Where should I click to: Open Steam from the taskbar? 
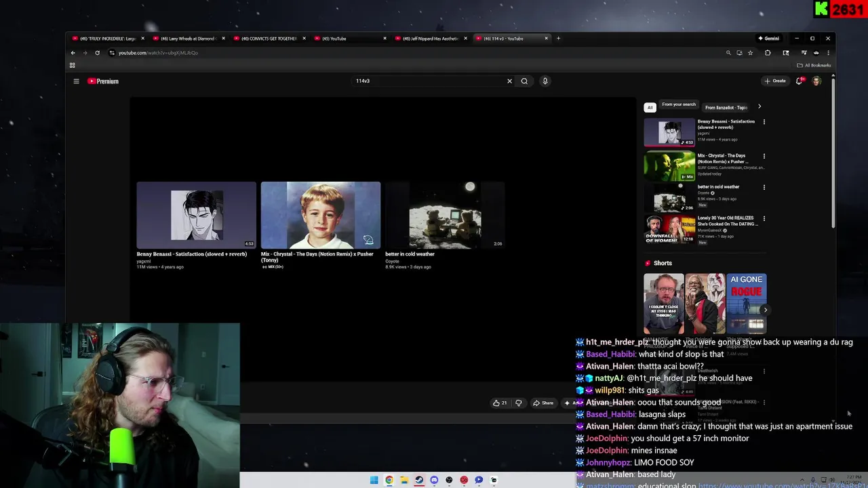tap(419, 480)
